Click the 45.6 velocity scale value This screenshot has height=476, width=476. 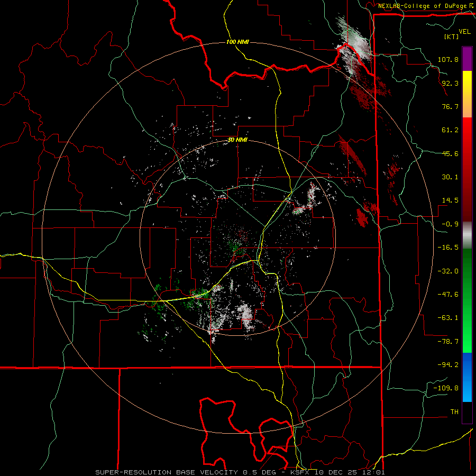[x=450, y=153]
